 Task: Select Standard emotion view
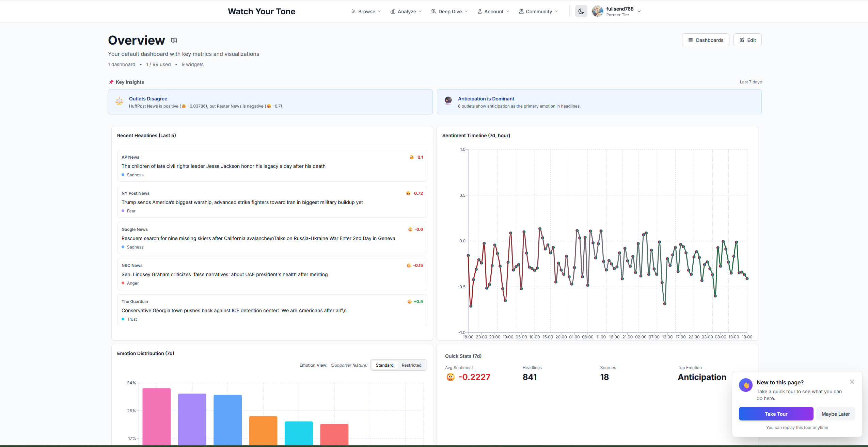point(384,365)
